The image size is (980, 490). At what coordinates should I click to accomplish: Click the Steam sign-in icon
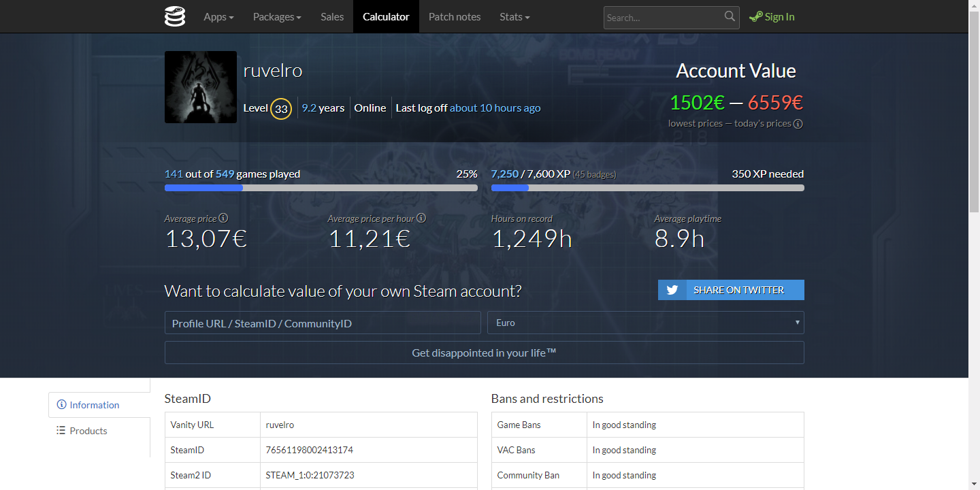point(755,17)
